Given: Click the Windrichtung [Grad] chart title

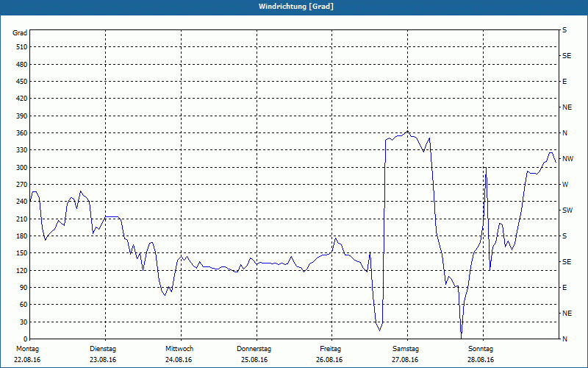Looking at the screenshot, I should pos(296,7).
